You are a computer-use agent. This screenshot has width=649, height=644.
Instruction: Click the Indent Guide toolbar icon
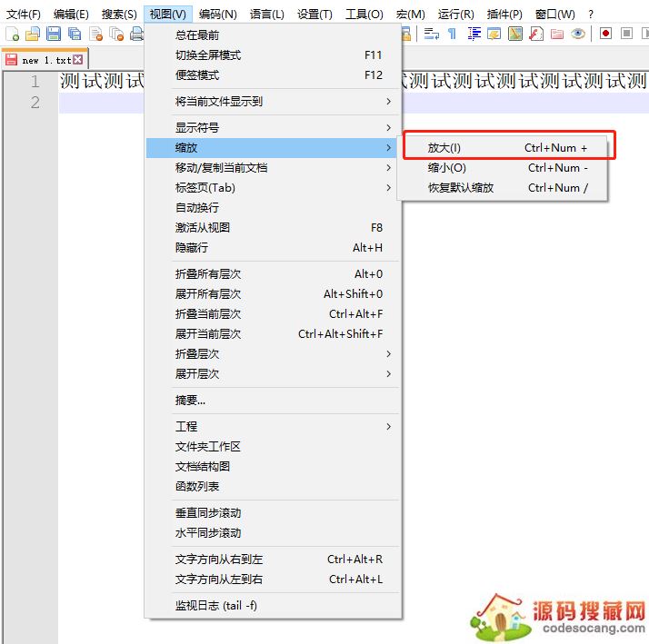click(474, 35)
